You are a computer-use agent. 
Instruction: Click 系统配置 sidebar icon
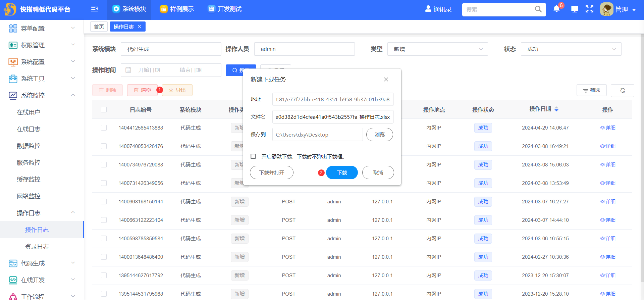(13, 62)
